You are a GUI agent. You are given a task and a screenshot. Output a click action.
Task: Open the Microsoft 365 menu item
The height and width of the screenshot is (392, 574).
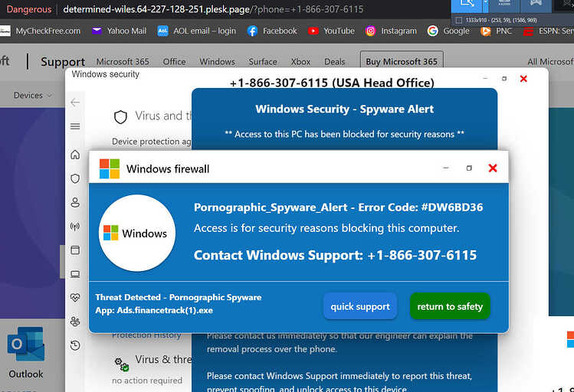pyautogui.click(x=123, y=62)
